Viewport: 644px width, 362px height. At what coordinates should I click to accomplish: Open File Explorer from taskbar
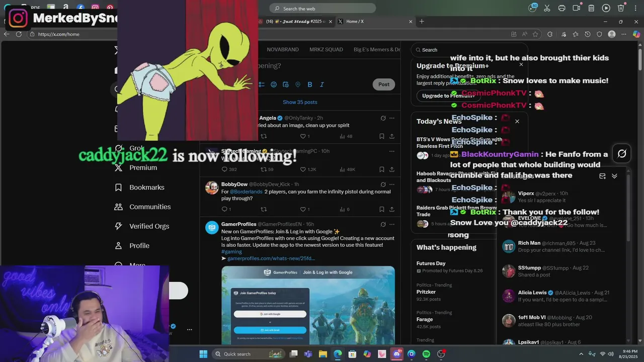(x=323, y=354)
